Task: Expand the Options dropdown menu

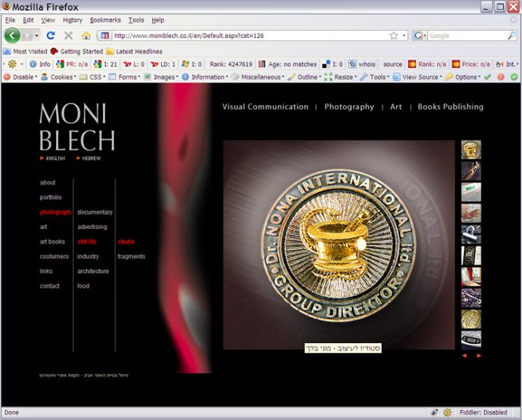Action: [x=463, y=77]
